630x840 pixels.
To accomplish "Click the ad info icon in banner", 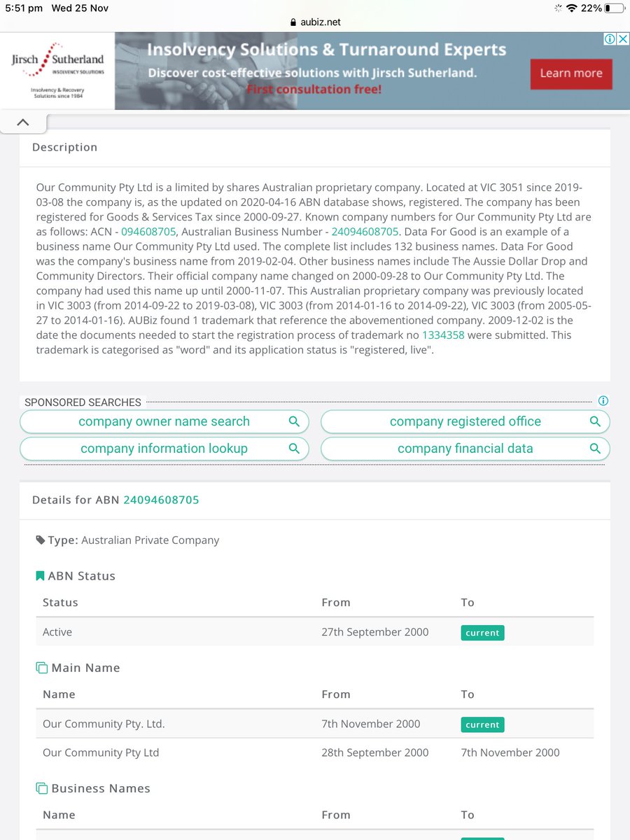I will click(609, 39).
